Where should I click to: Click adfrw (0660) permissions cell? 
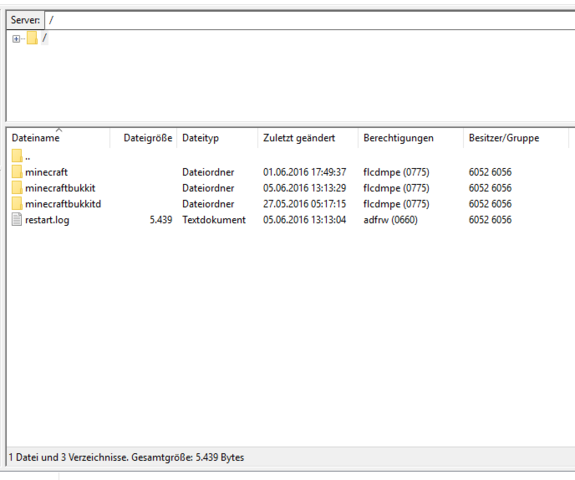(x=391, y=220)
